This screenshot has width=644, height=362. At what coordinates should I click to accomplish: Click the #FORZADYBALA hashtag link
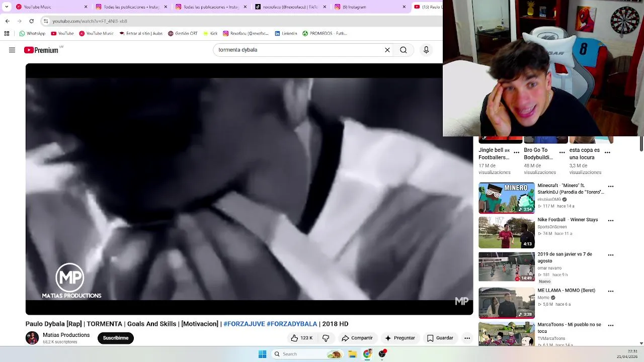click(292, 324)
